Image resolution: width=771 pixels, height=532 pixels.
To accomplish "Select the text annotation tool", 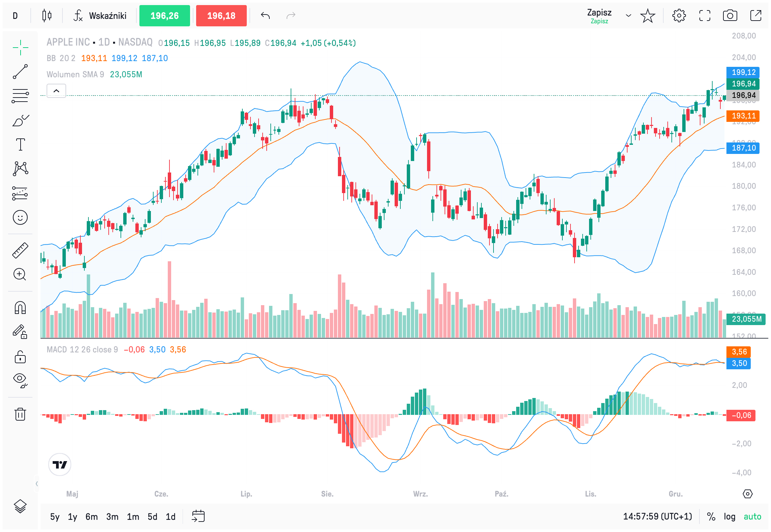I will point(20,144).
